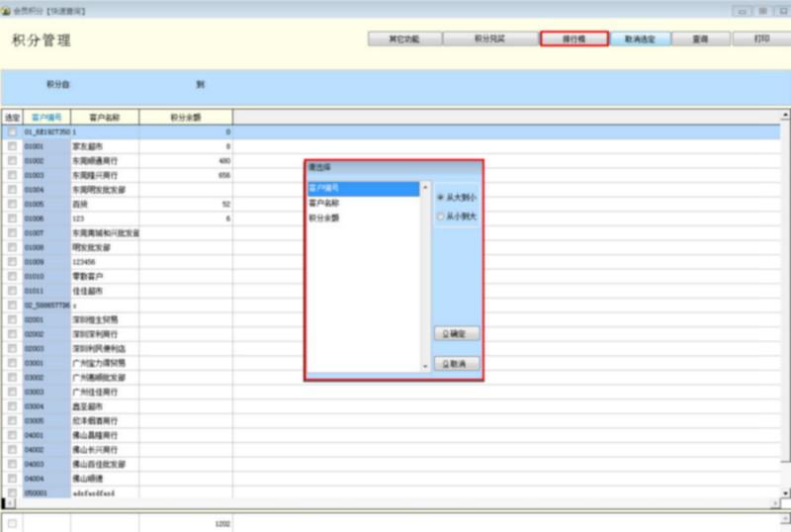Check the box for row 01003
This screenshot has width=791, height=532.
(12, 174)
